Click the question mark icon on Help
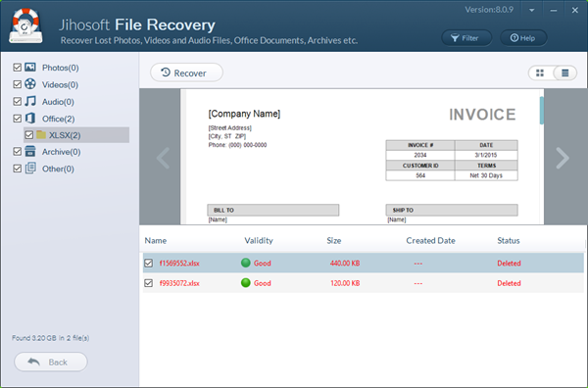The height and width of the screenshot is (388, 588). point(514,38)
